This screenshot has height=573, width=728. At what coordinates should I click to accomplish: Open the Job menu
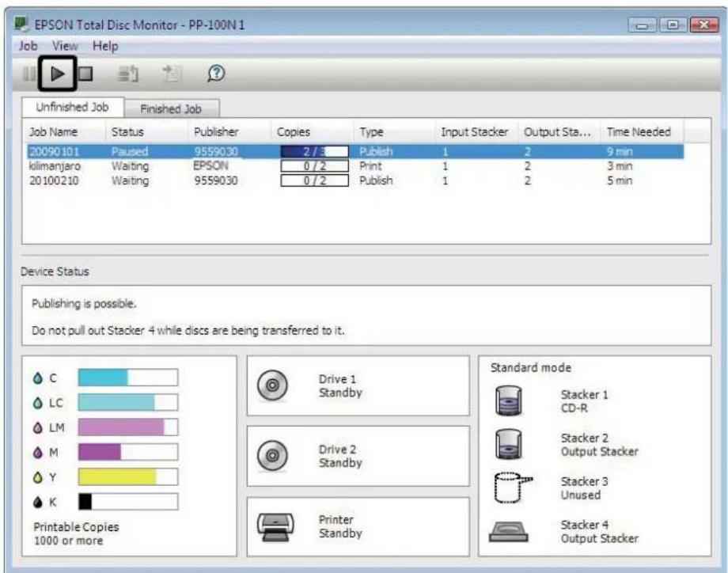28,46
